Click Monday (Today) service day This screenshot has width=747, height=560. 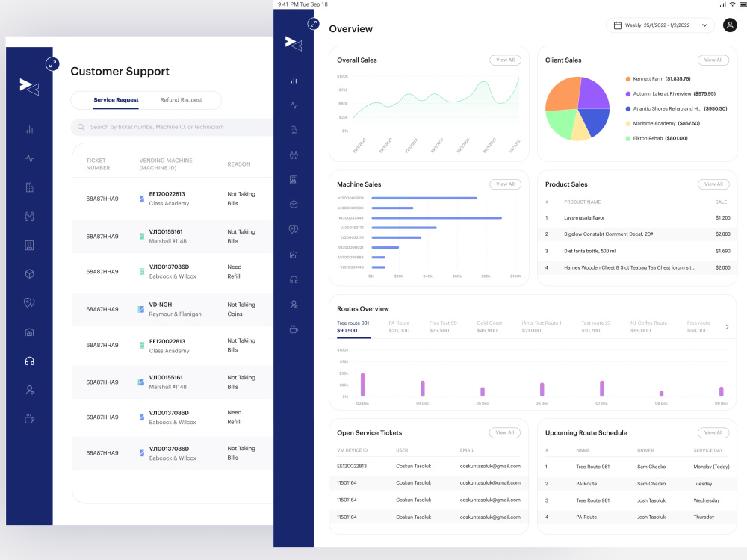[x=711, y=467]
